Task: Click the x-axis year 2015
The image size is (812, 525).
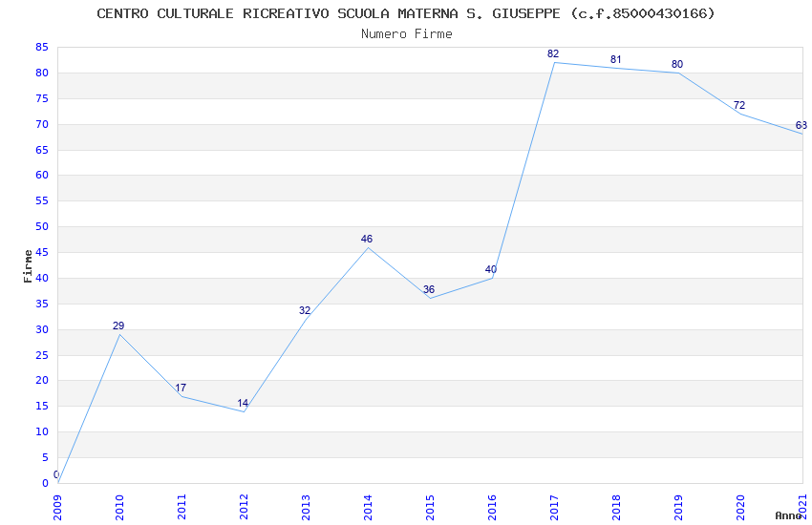Action: 430,508
